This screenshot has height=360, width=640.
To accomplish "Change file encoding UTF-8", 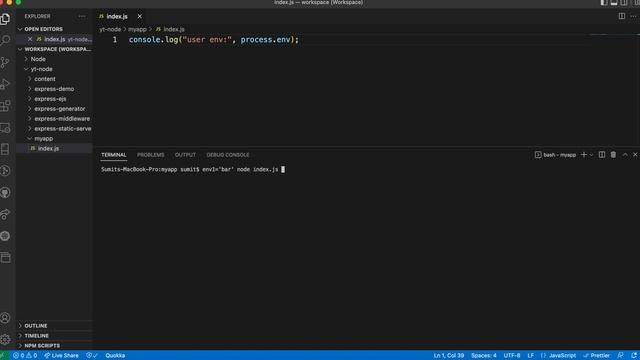I will (512, 356).
